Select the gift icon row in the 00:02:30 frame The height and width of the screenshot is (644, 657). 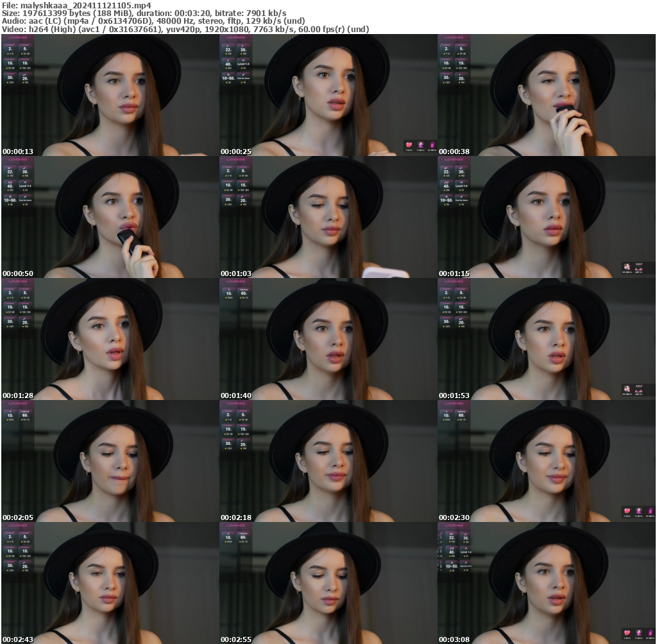point(638,510)
